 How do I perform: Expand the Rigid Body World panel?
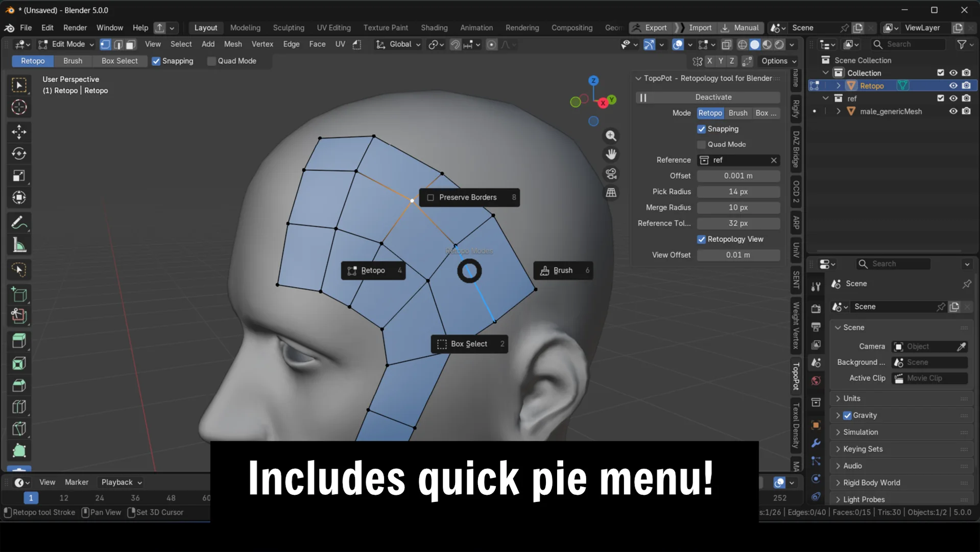coord(871,483)
